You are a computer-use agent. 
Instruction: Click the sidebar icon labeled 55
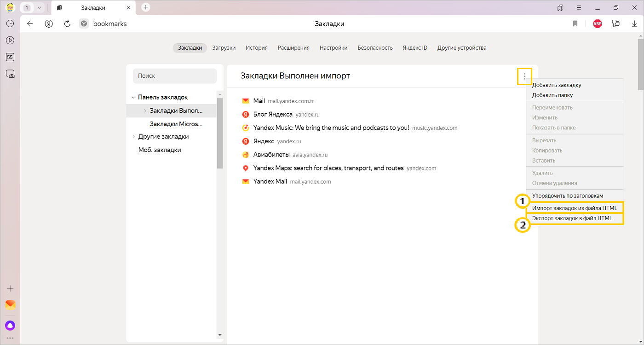pyautogui.click(x=10, y=57)
